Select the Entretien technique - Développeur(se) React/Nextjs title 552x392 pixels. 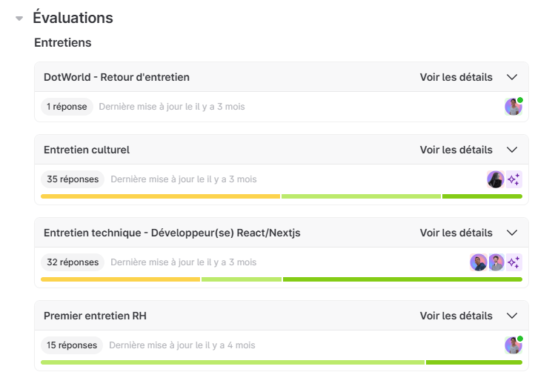click(x=172, y=233)
